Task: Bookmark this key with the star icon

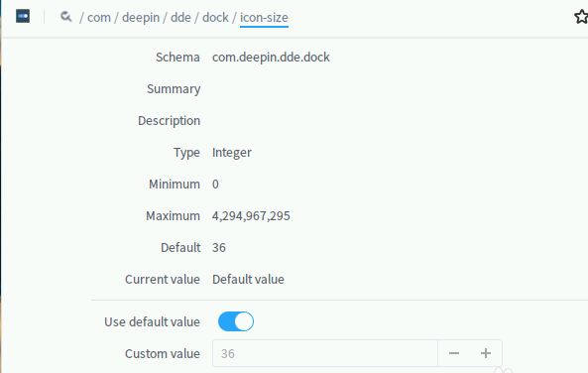Action: pyautogui.click(x=581, y=17)
